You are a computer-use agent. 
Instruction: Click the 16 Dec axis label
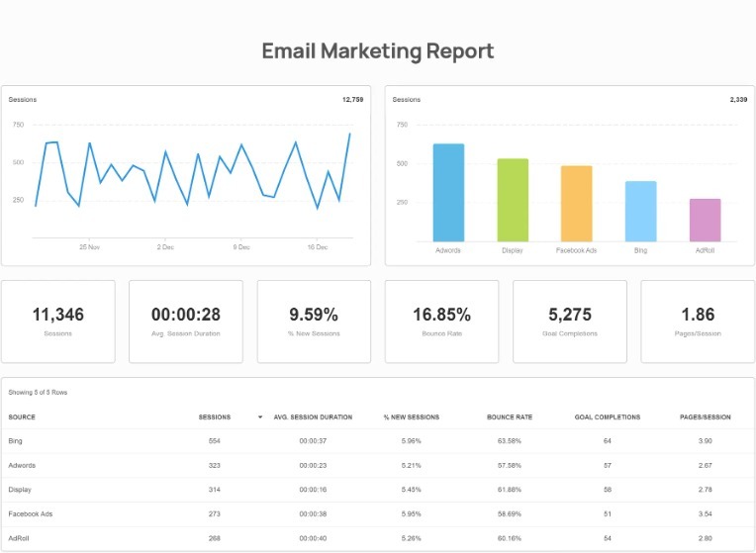318,247
